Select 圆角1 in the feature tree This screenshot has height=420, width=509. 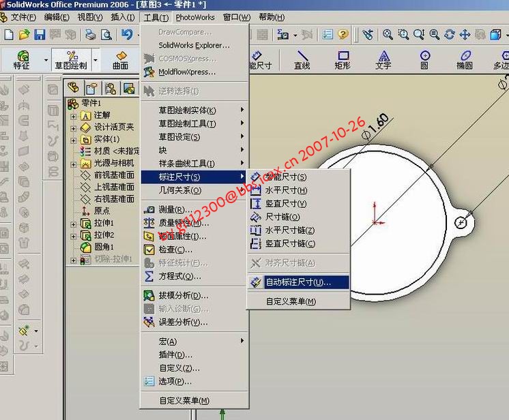(x=98, y=247)
